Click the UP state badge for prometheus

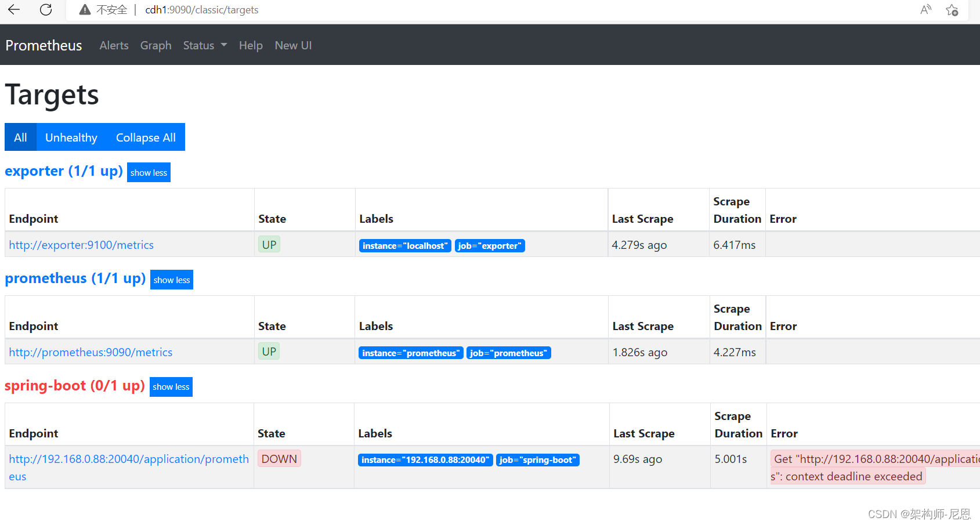269,351
